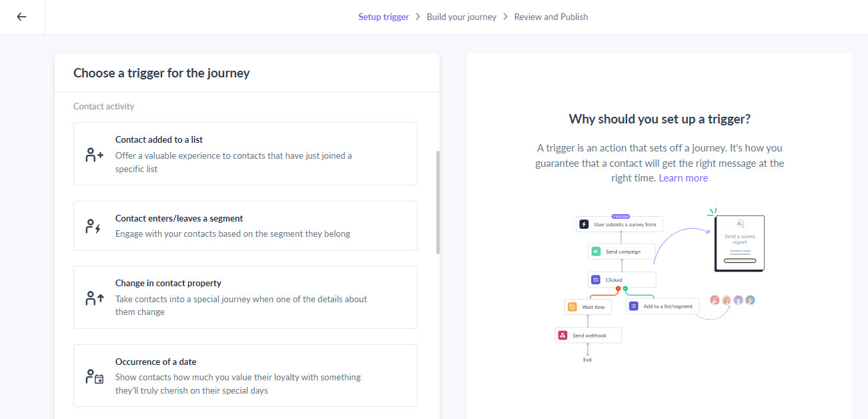Switch to the Build your journey step

coord(462,17)
